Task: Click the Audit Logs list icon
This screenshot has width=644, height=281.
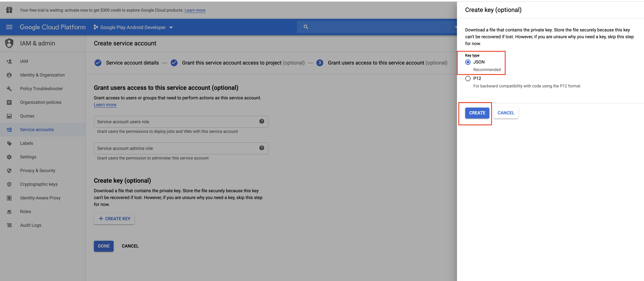Action: click(x=9, y=225)
